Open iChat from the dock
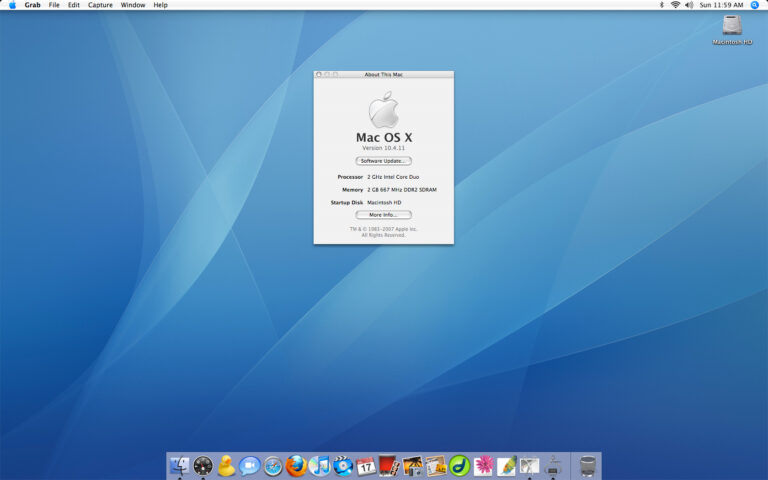The image size is (768, 480). (250, 465)
